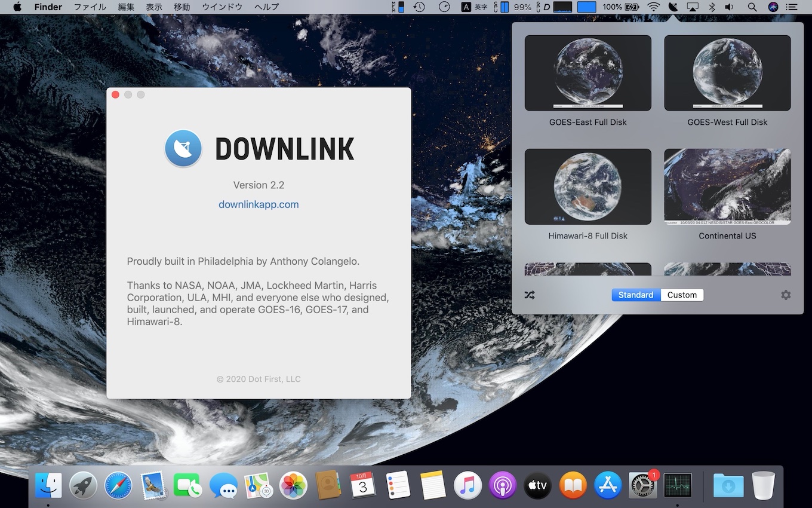Viewport: 812px width, 508px height.
Task: Open Spotlight search icon
Action: point(752,7)
